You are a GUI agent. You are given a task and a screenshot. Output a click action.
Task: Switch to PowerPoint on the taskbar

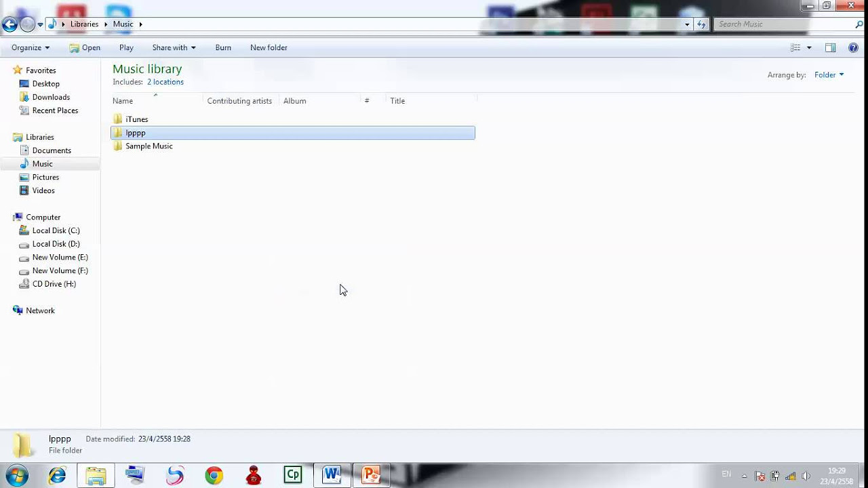pyautogui.click(x=371, y=475)
